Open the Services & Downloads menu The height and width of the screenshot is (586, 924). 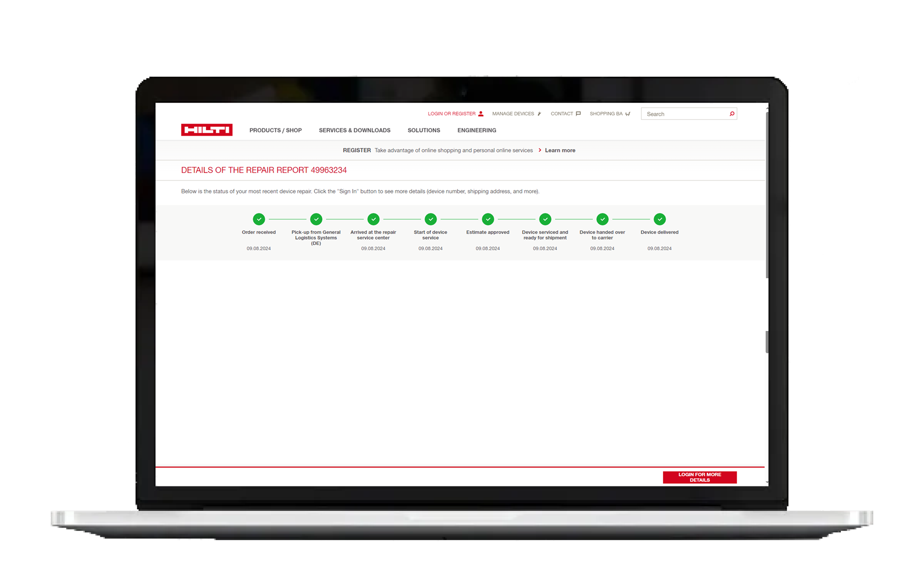click(x=354, y=130)
